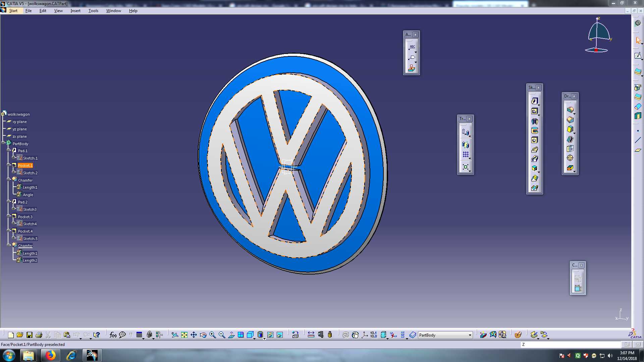The image size is (644, 362).
Task: Toggle Swap Visible Space
Action: point(280,335)
